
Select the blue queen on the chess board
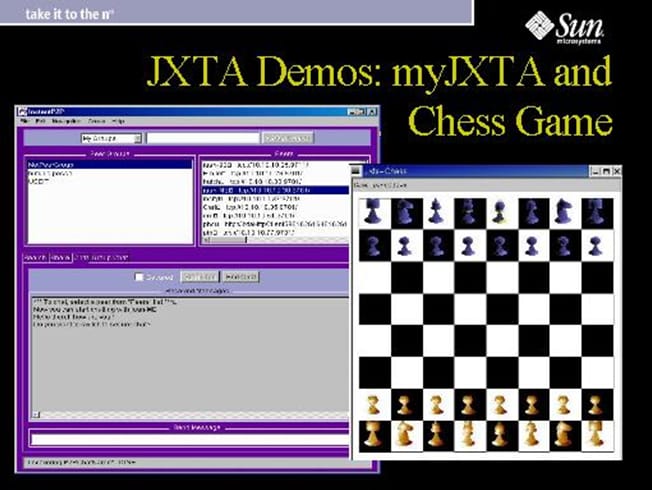click(468, 212)
